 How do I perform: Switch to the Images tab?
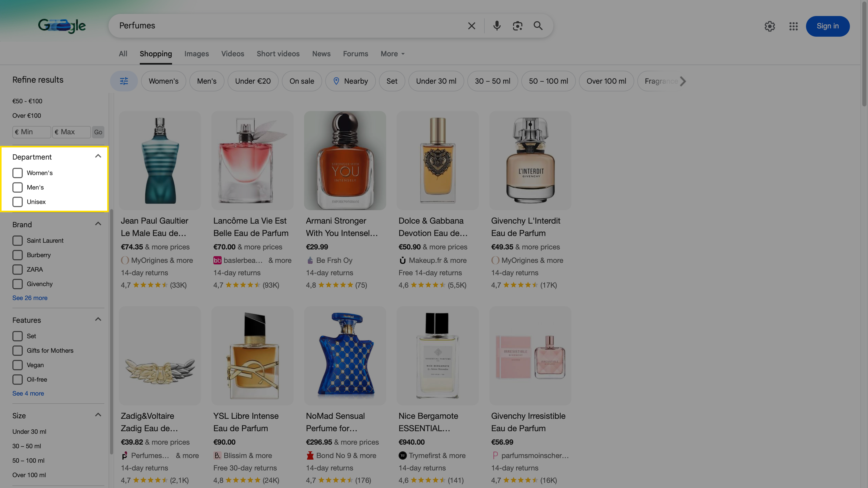[196, 54]
